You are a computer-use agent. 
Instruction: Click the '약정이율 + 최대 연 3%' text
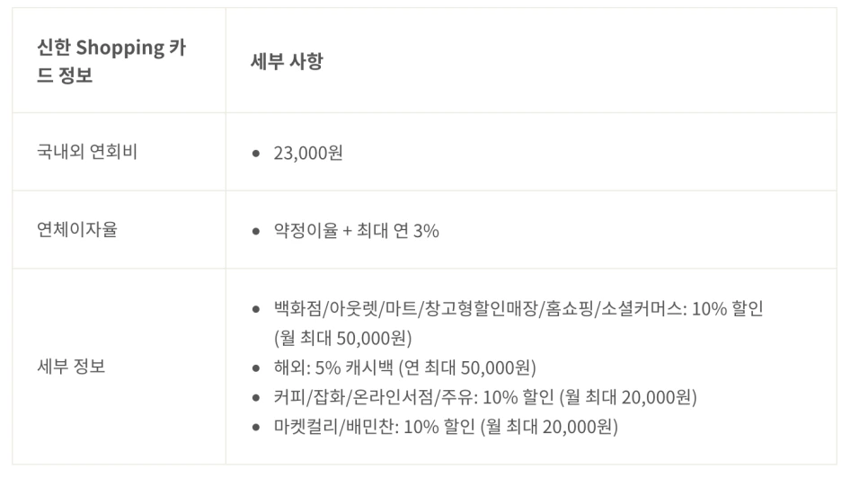356,231
